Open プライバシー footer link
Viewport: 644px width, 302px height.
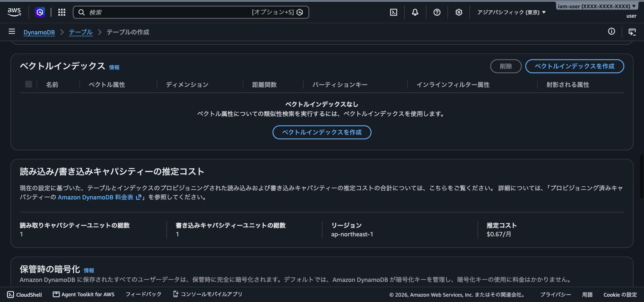[555, 295]
